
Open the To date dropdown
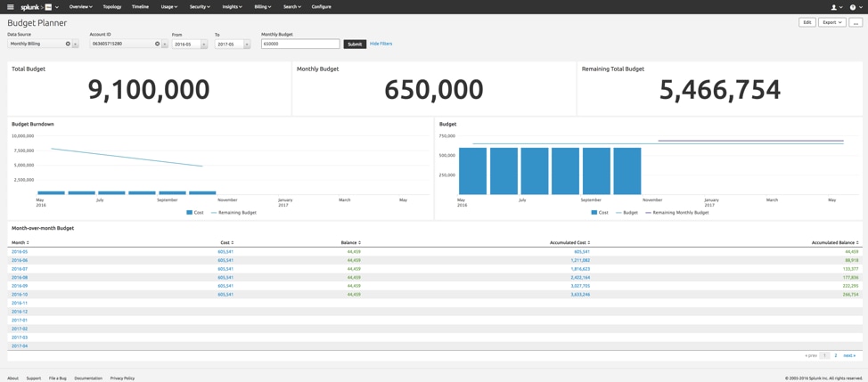point(233,44)
